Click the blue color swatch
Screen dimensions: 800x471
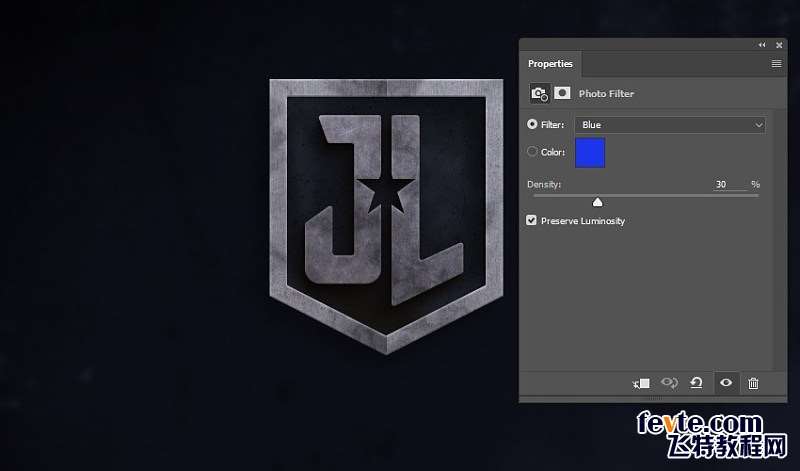point(590,153)
